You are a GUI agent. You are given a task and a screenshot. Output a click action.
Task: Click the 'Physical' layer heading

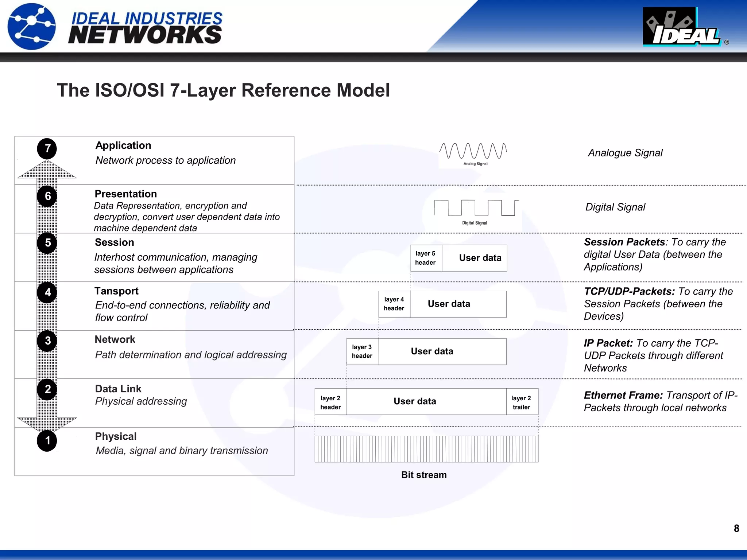pos(116,436)
